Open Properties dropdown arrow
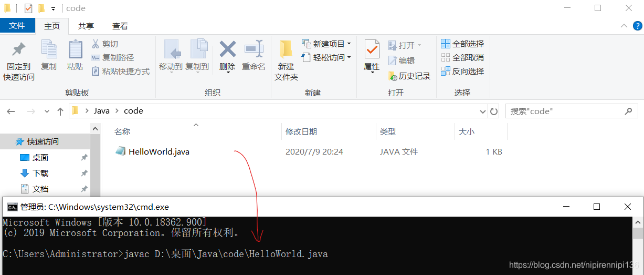This screenshot has height=275, width=644. coord(372,72)
